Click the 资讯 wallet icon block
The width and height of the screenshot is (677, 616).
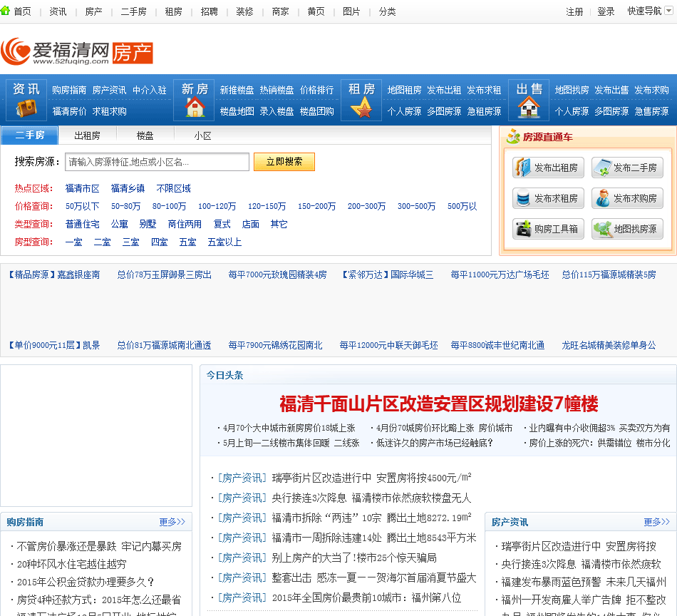(26, 101)
